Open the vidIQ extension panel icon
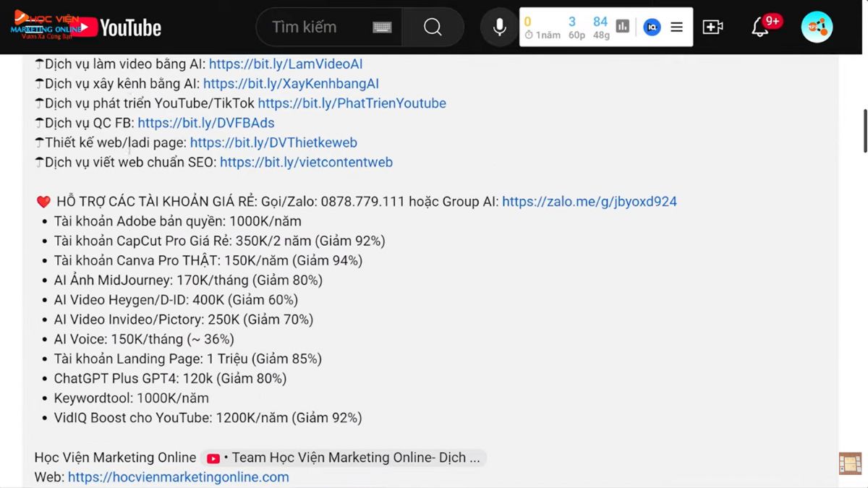Viewport: 868px width, 488px height. click(x=650, y=27)
